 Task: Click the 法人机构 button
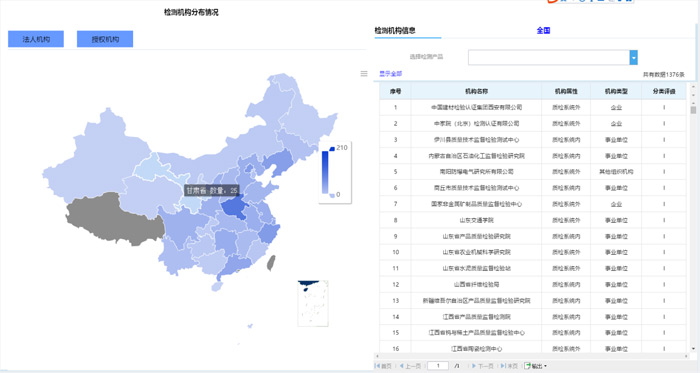pyautogui.click(x=36, y=39)
